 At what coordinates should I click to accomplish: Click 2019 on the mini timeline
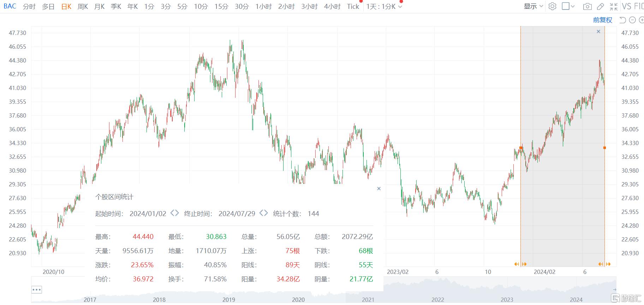coord(229,299)
